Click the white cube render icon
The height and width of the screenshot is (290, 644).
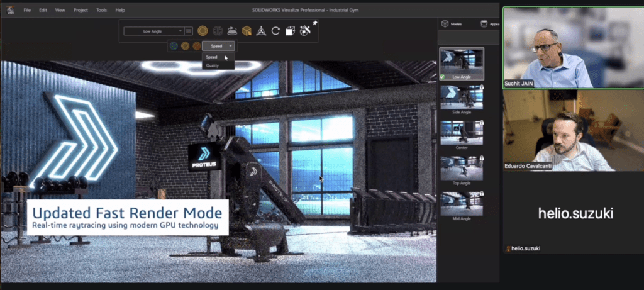click(x=290, y=30)
